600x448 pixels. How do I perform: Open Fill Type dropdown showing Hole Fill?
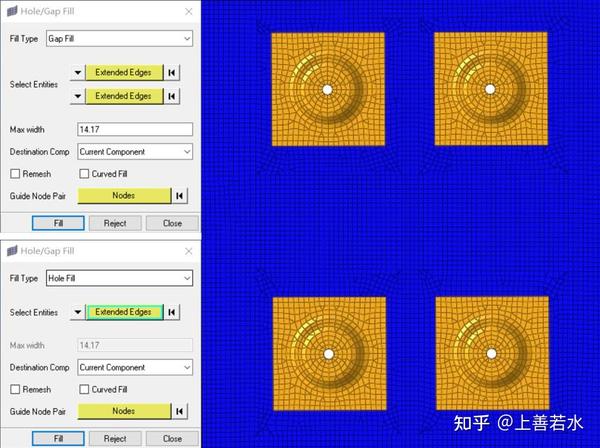[x=119, y=278]
